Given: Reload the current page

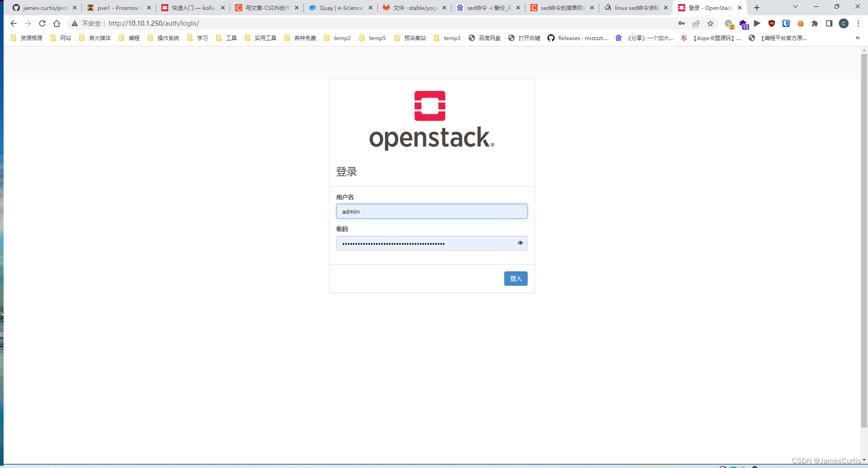Looking at the screenshot, I should point(42,23).
